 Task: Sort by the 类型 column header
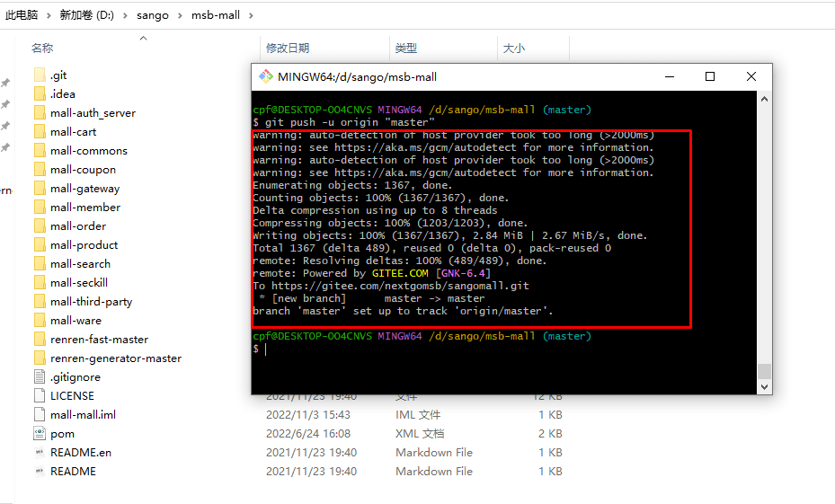tap(405, 48)
